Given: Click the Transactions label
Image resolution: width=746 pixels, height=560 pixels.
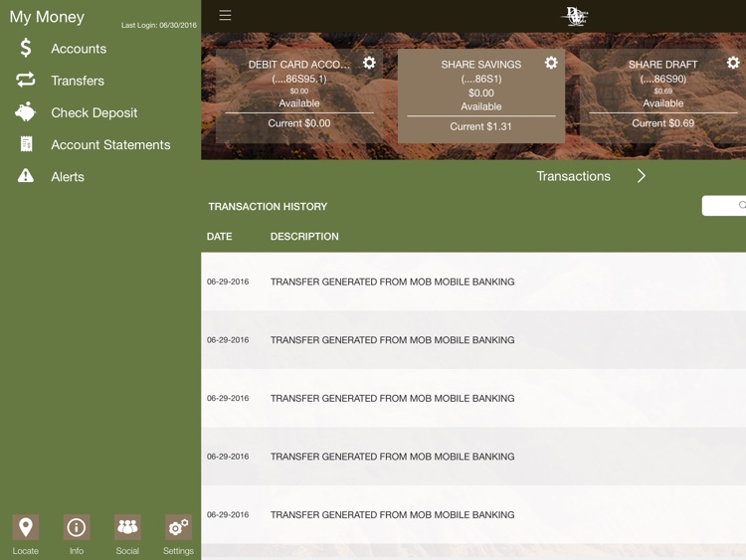Looking at the screenshot, I should coord(573,176).
